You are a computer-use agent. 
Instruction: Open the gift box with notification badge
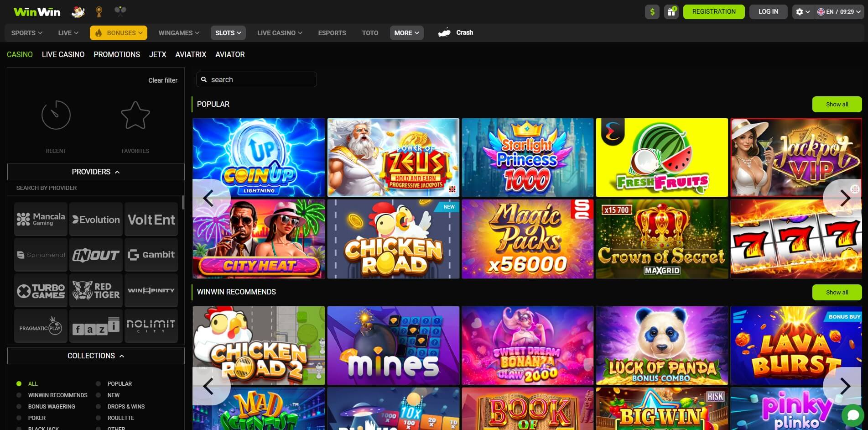click(671, 11)
